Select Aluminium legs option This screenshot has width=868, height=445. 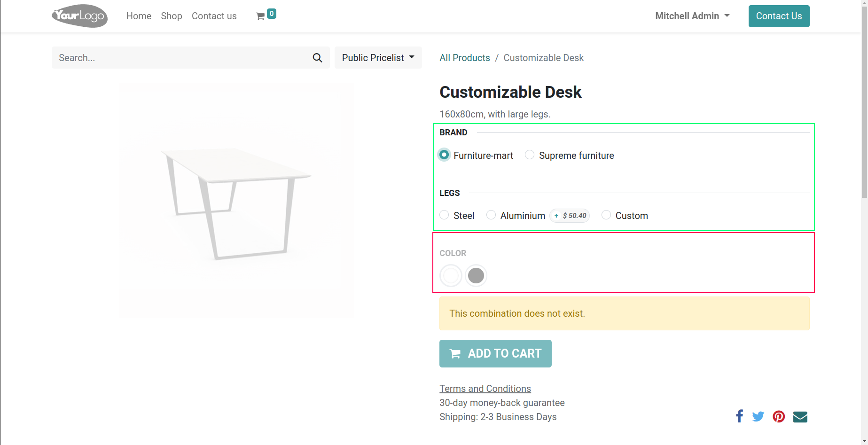click(x=491, y=215)
